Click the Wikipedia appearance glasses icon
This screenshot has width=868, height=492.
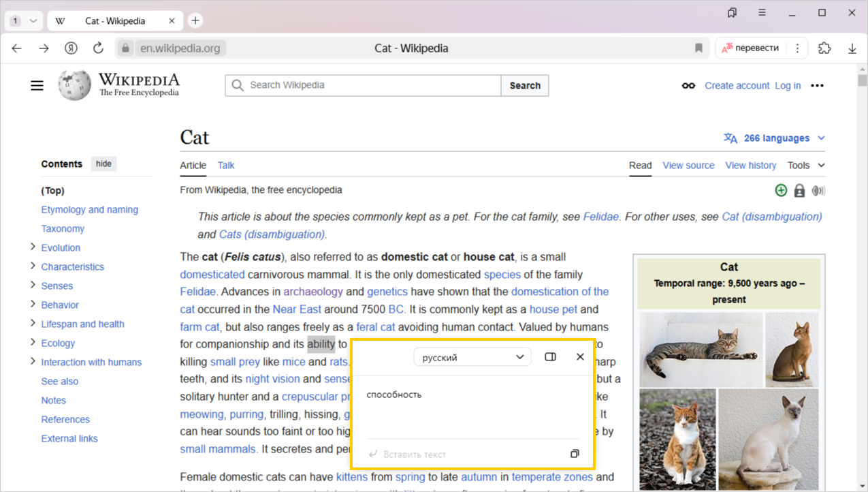click(688, 86)
